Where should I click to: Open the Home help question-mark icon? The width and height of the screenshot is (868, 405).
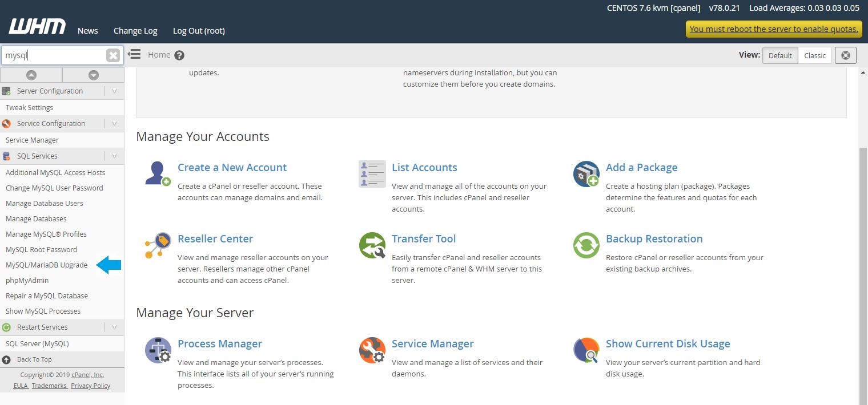[179, 55]
